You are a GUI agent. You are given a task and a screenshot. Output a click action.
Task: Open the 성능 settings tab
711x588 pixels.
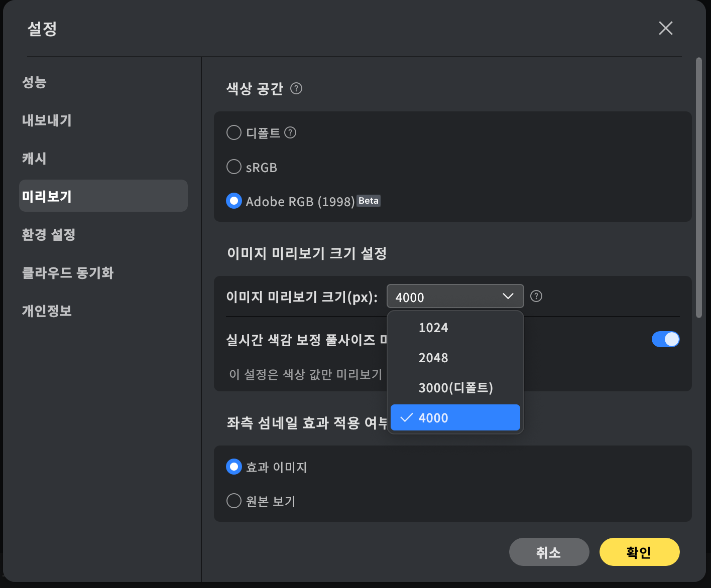34,82
